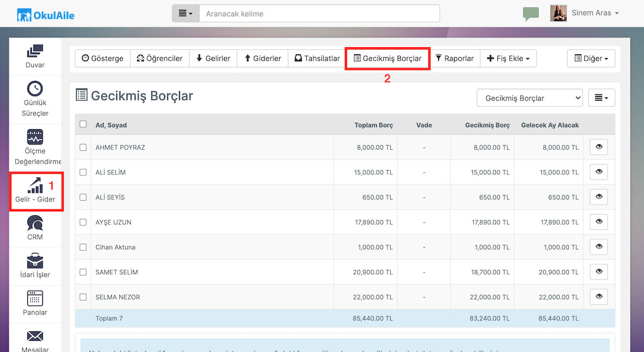This screenshot has width=644, height=352.
Task: Open the Tahsilatlar tab
Action: 317,58
